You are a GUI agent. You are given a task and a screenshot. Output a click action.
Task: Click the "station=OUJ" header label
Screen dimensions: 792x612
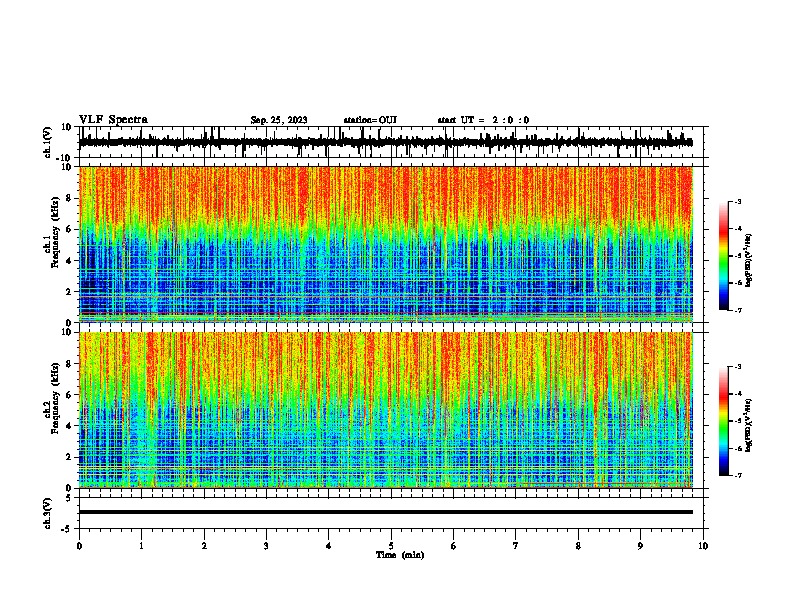370,120
